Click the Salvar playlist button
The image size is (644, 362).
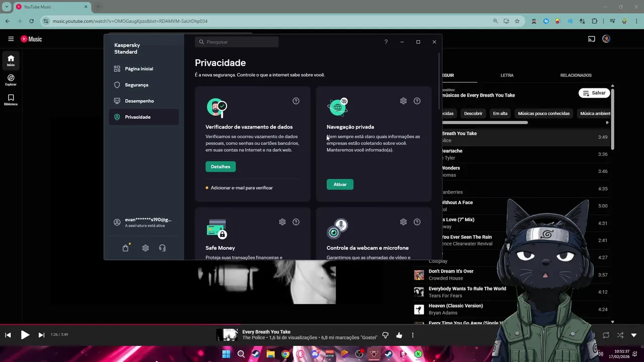point(594,93)
